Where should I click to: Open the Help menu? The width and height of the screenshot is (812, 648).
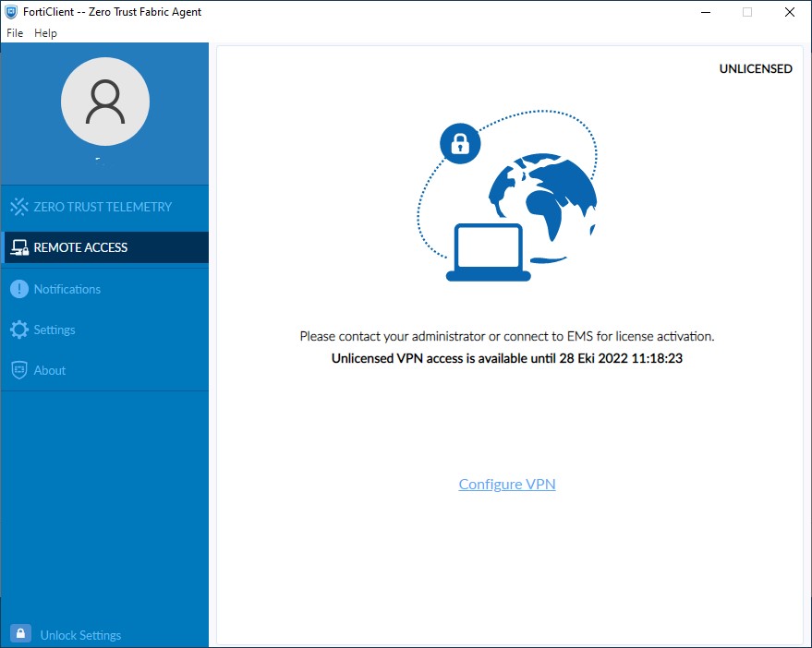tap(45, 33)
